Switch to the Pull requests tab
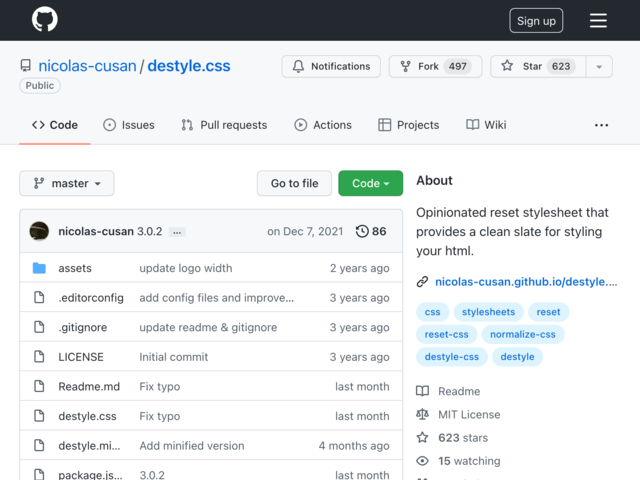This screenshot has width=640, height=480. (224, 125)
